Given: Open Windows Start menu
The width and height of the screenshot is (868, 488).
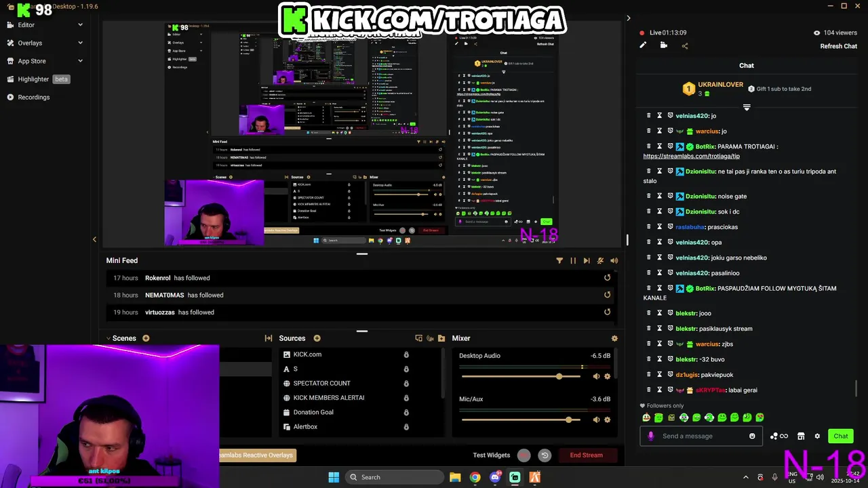Looking at the screenshot, I should (x=334, y=477).
